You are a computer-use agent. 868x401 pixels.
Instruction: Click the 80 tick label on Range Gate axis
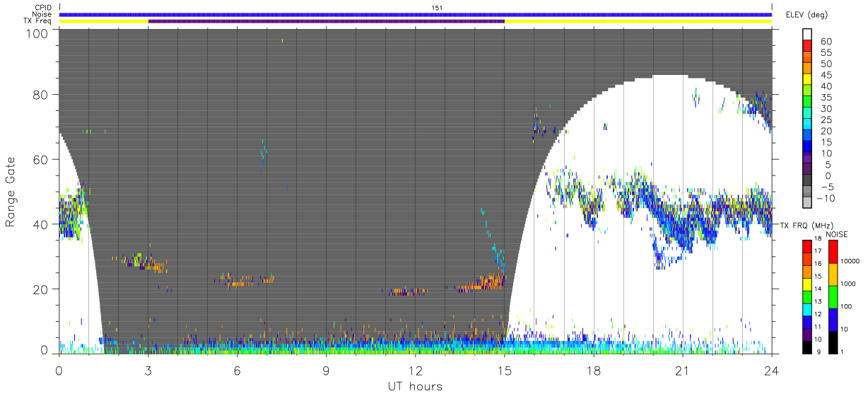(40, 95)
